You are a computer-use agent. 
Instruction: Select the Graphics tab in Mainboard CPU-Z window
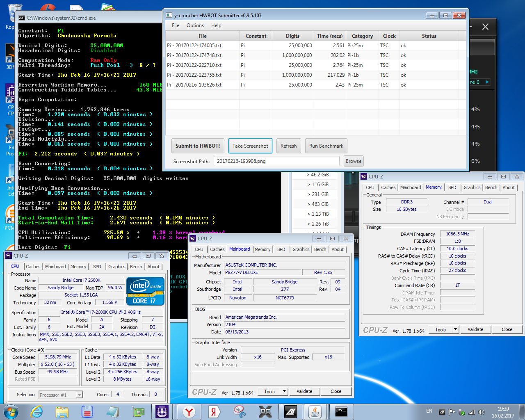click(301, 249)
